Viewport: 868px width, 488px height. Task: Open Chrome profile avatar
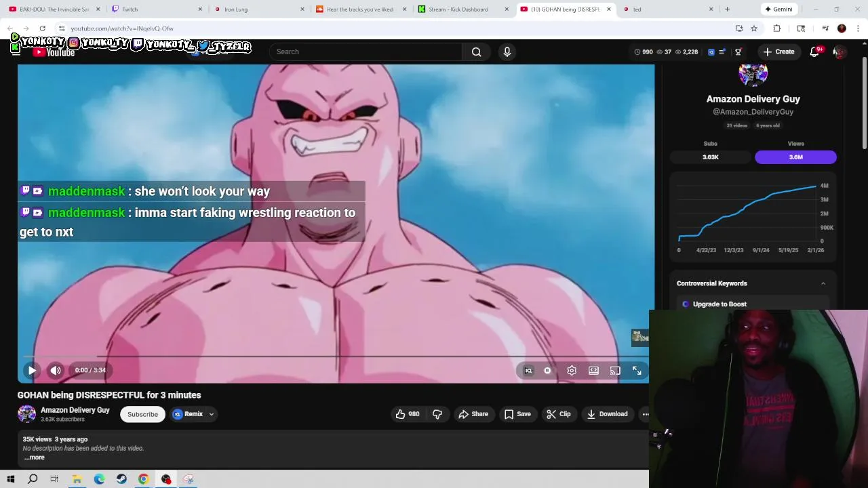point(842,28)
